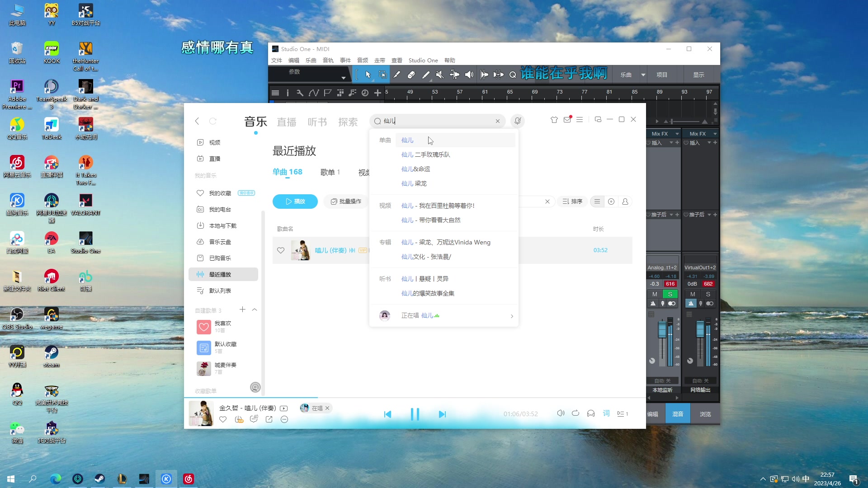Select the mute tool in Studio One toolbar
This screenshot has height=488, width=868.
440,75
